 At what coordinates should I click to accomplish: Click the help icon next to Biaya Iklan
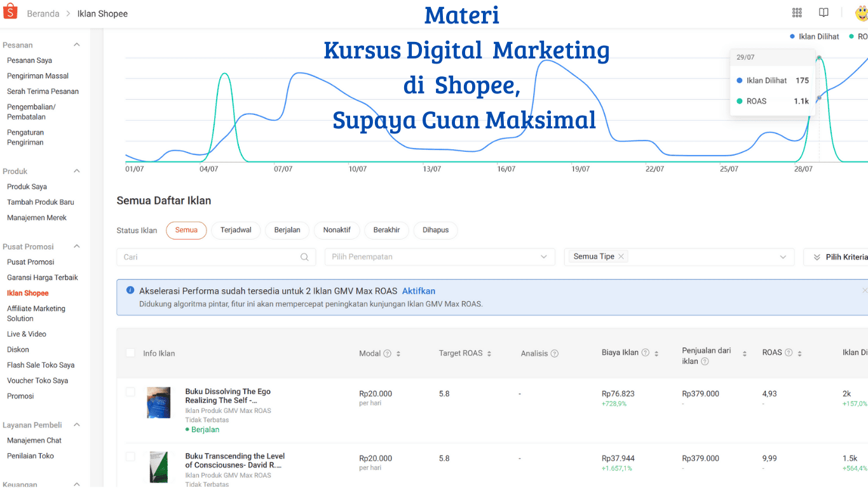tap(645, 353)
